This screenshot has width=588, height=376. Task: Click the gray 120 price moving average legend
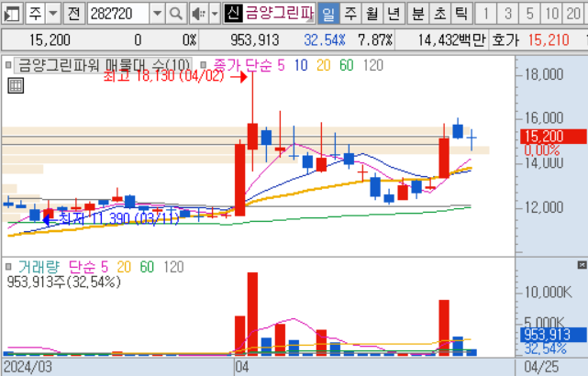(x=373, y=65)
